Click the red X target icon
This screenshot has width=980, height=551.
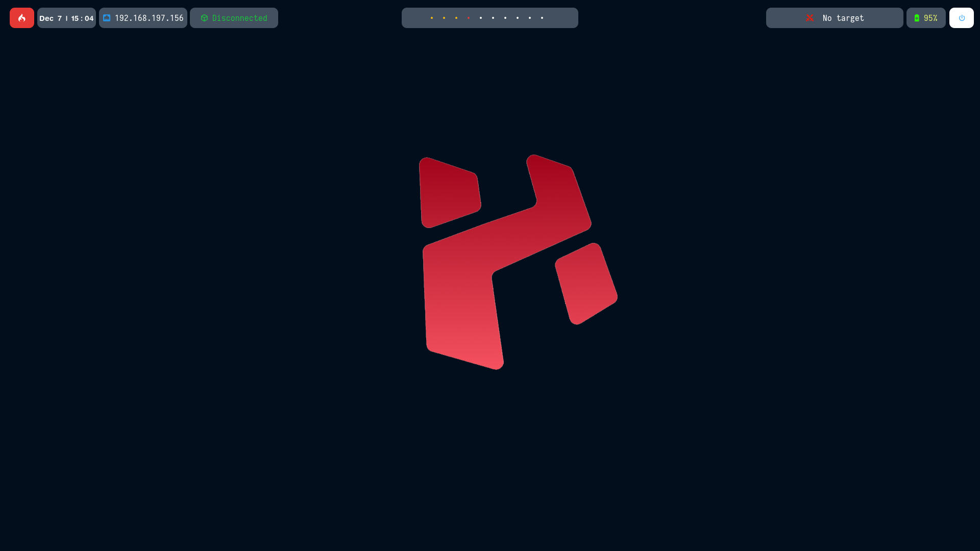click(810, 18)
